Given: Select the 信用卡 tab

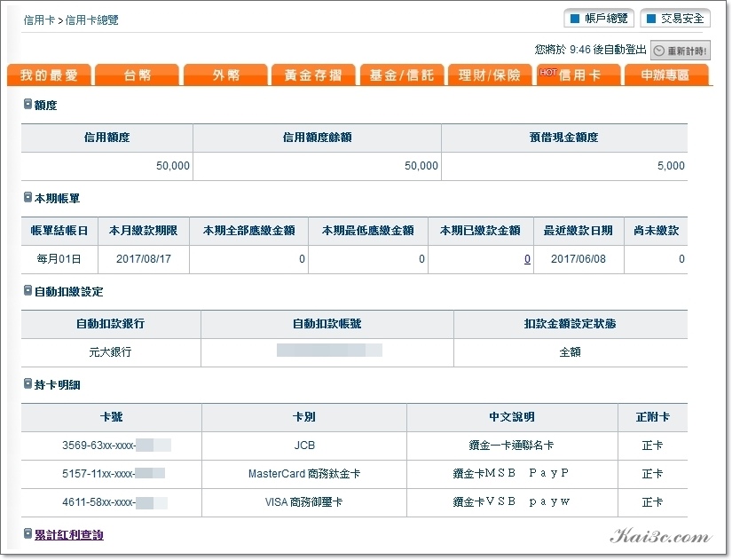Looking at the screenshot, I should coord(579,75).
